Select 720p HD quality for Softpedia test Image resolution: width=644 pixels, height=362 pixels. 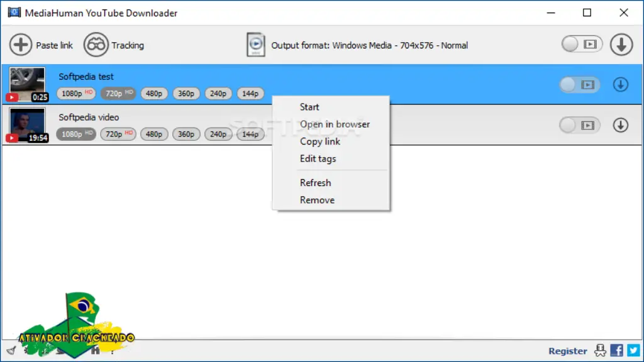(x=118, y=94)
